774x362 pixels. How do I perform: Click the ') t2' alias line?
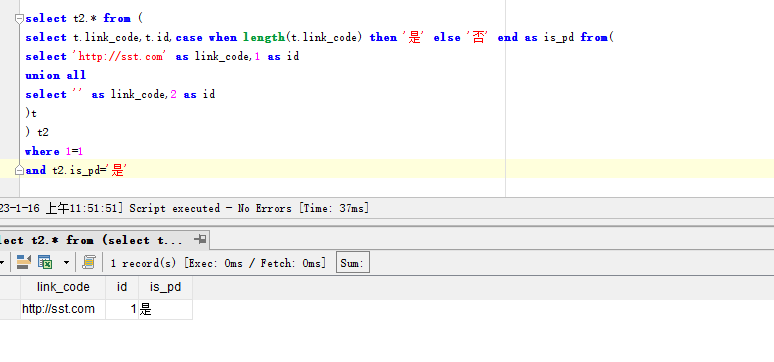37,132
